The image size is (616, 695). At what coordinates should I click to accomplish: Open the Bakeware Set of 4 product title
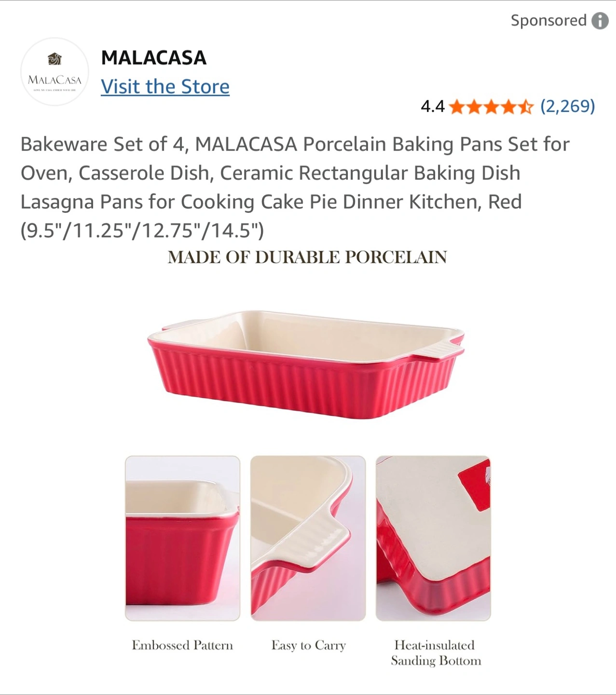[x=295, y=187]
